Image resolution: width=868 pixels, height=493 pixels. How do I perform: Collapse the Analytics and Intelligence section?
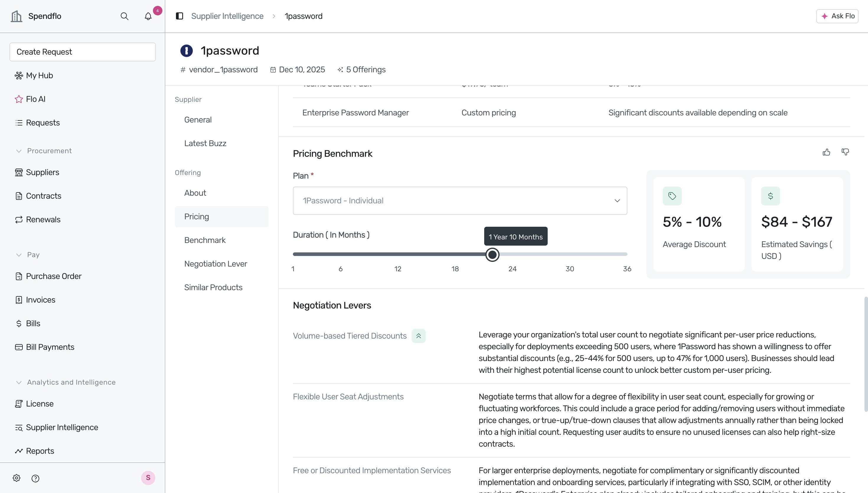coord(19,382)
